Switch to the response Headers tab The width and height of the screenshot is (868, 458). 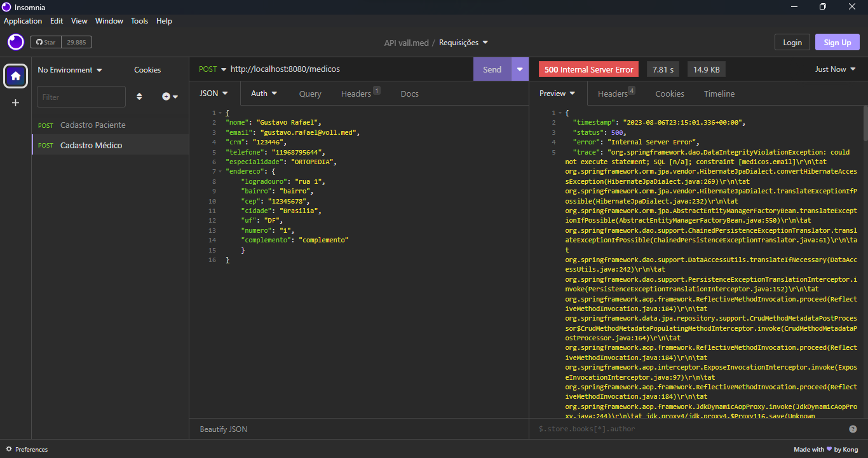[x=616, y=94]
